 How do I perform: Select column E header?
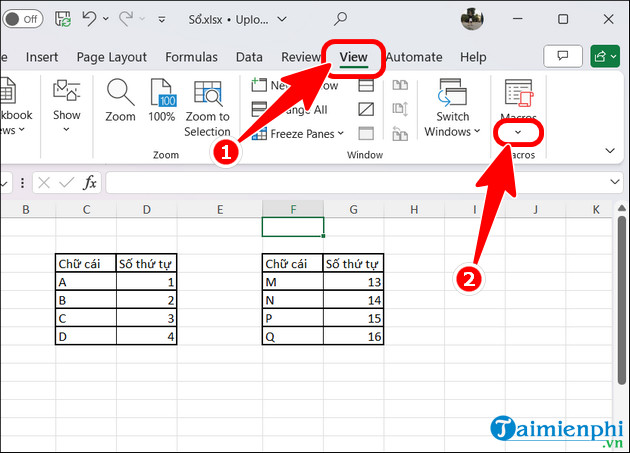pyautogui.click(x=220, y=209)
